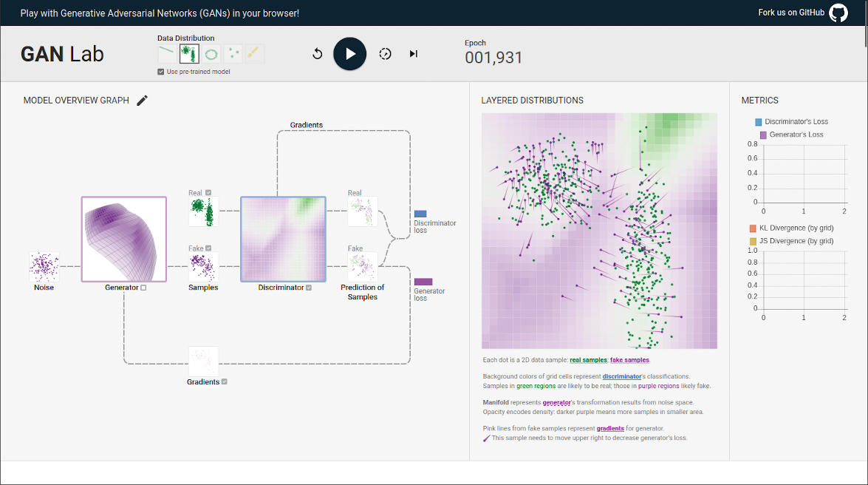Click the underlined discriminator's link in description
868x485 pixels.
coord(622,376)
